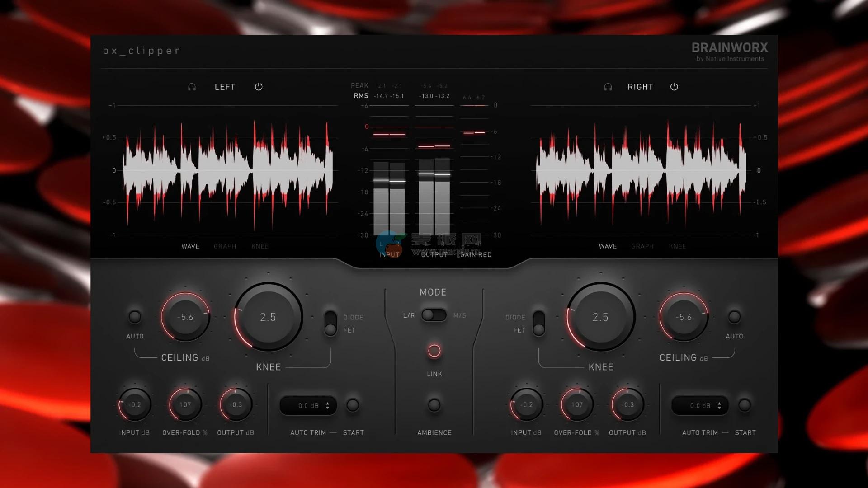Toggle the RIGHT channel power button
Viewport: 868px width, 488px height.
674,87
